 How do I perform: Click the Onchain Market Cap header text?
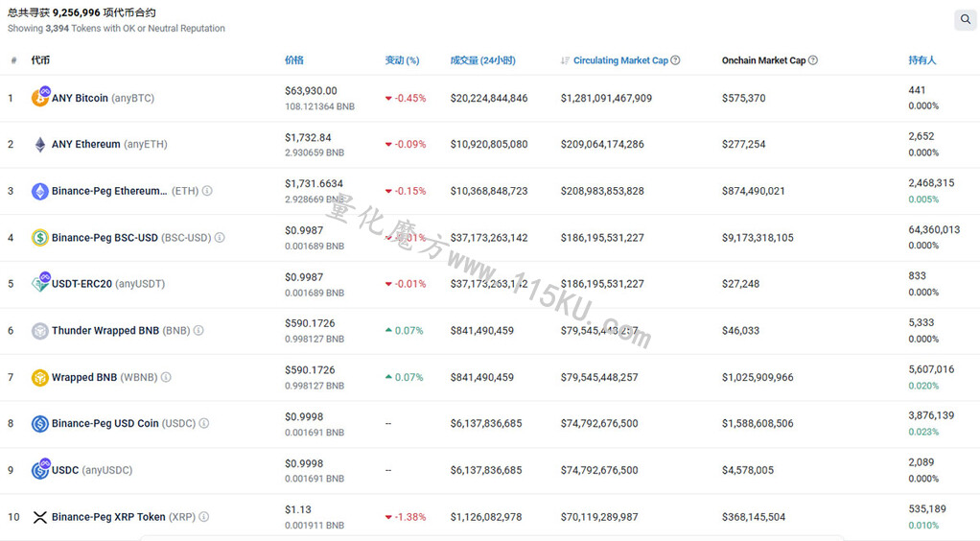click(x=763, y=60)
